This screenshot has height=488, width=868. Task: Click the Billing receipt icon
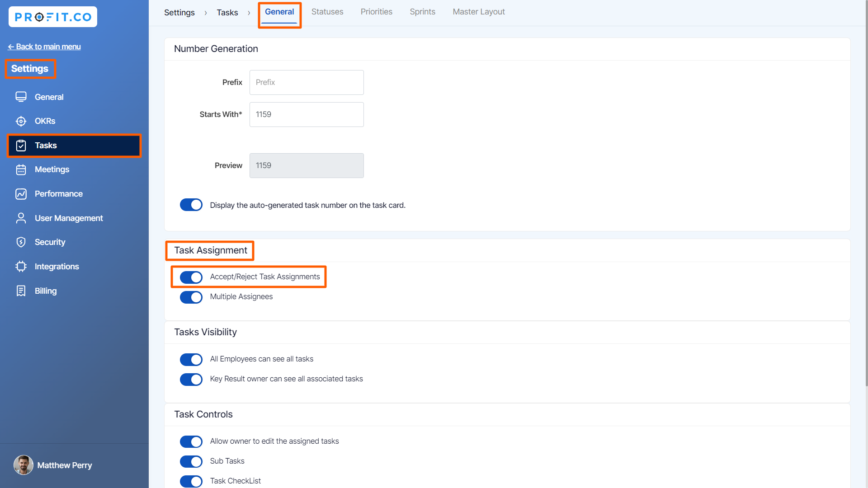[21, 291]
